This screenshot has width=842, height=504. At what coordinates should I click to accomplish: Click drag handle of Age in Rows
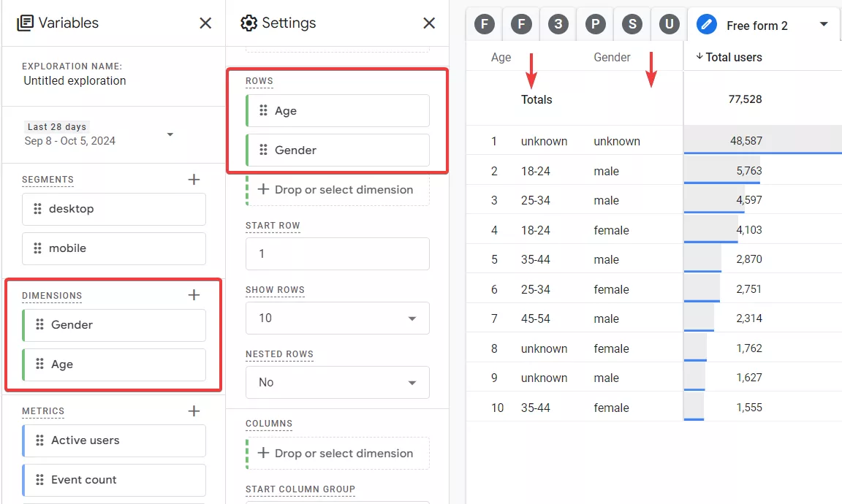(263, 110)
